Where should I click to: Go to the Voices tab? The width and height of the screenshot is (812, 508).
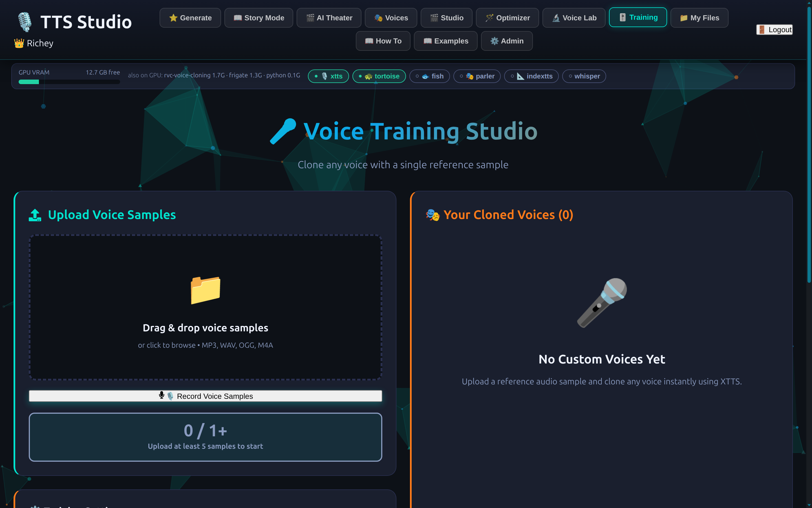click(391, 18)
